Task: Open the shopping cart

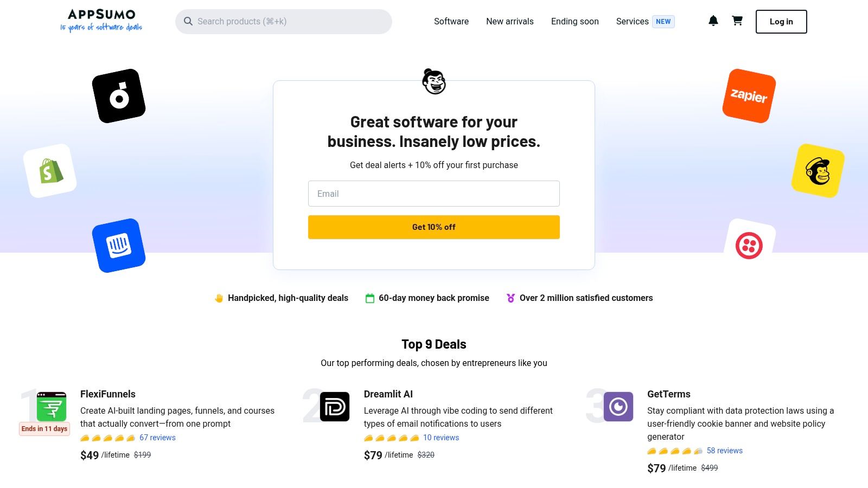Action: (737, 21)
